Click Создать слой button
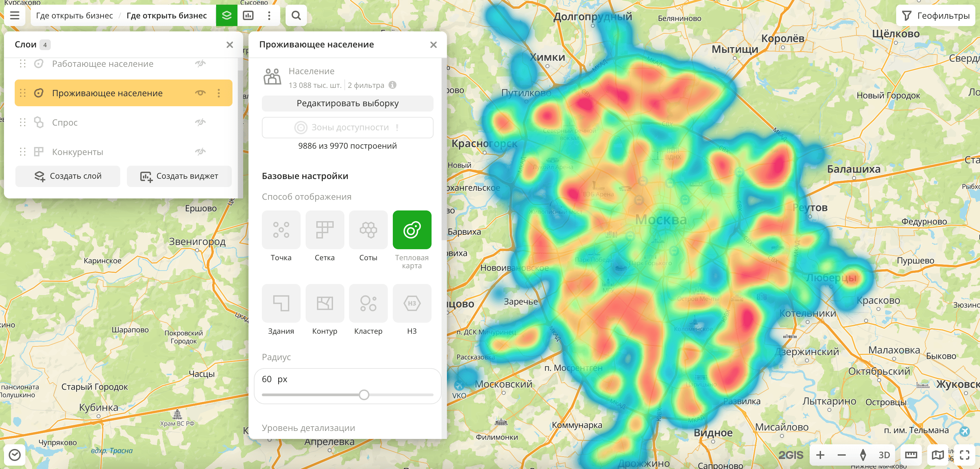 coord(68,176)
